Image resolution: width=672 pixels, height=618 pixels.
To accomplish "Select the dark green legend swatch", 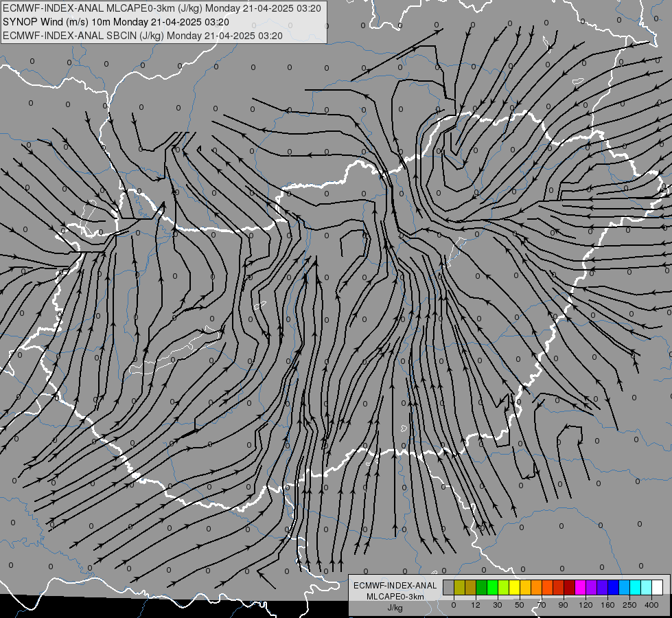I will pyautogui.click(x=482, y=587).
